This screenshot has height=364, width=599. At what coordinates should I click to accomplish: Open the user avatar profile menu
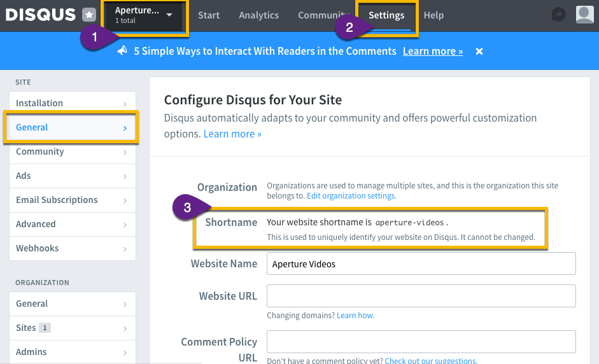(584, 15)
